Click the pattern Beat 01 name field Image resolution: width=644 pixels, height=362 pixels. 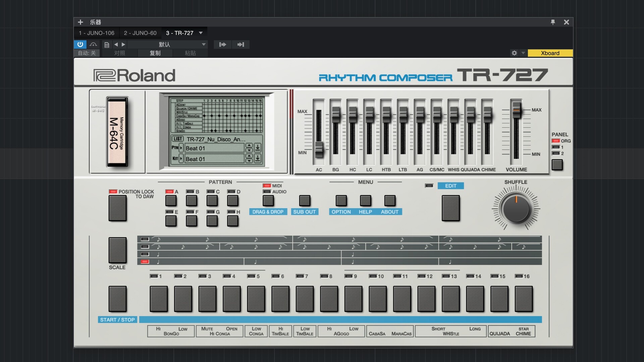tap(214, 148)
